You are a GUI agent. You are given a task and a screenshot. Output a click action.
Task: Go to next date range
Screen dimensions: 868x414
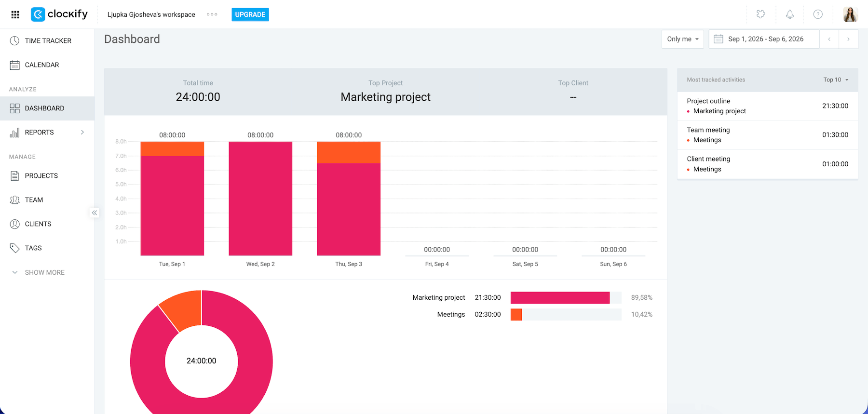coord(849,39)
